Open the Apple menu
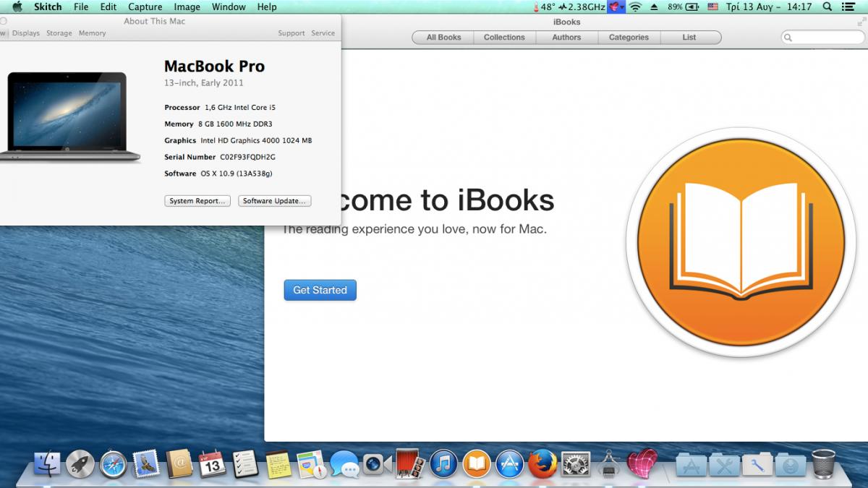This screenshot has height=488, width=868. coord(17,7)
